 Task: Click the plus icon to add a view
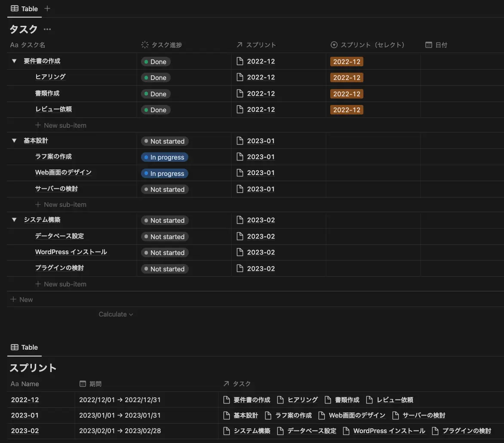tap(47, 9)
